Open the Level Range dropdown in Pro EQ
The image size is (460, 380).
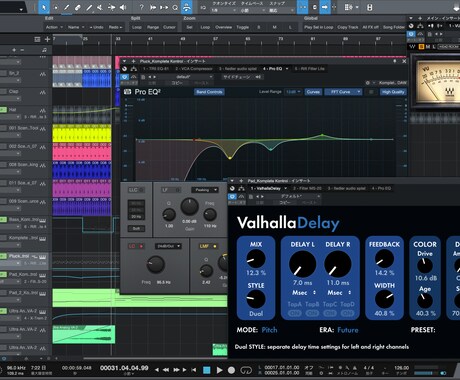point(294,92)
